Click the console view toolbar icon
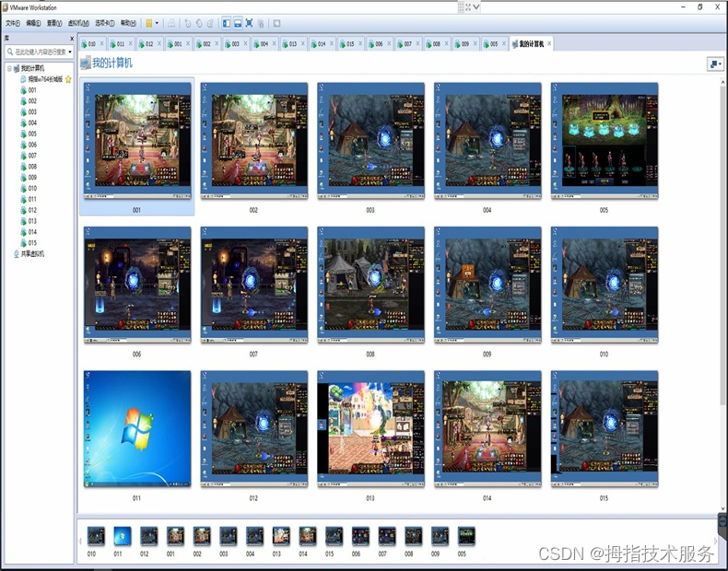 (276, 23)
